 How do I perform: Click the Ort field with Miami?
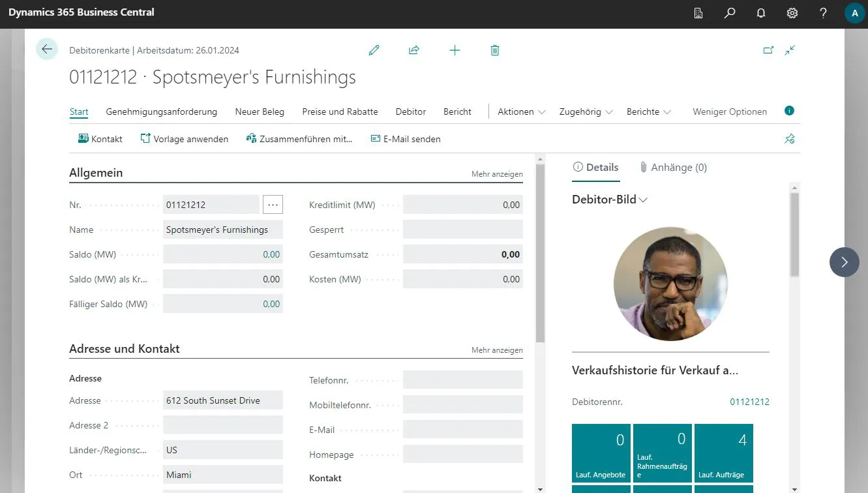click(223, 475)
